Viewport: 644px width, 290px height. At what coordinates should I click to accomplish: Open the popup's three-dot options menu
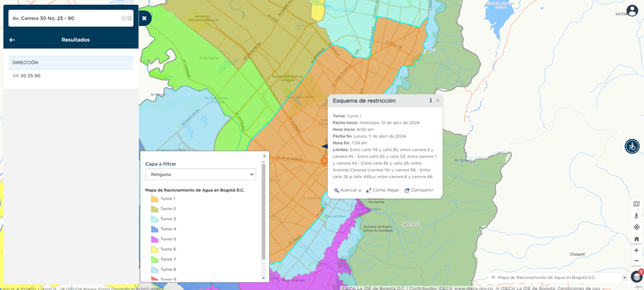430,101
